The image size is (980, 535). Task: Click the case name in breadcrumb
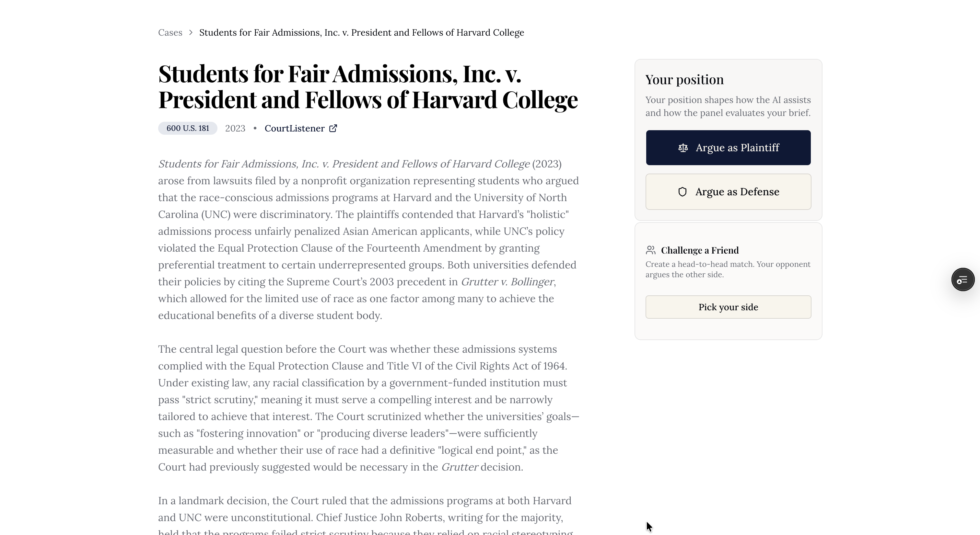[x=361, y=33]
